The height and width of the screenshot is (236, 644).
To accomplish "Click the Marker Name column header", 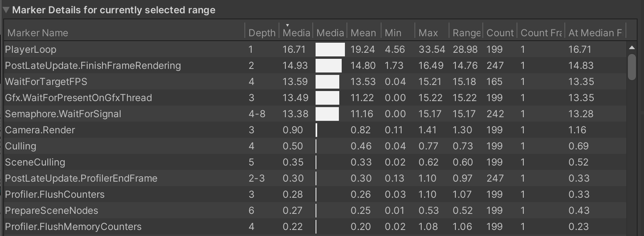I will pyautogui.click(x=37, y=33).
